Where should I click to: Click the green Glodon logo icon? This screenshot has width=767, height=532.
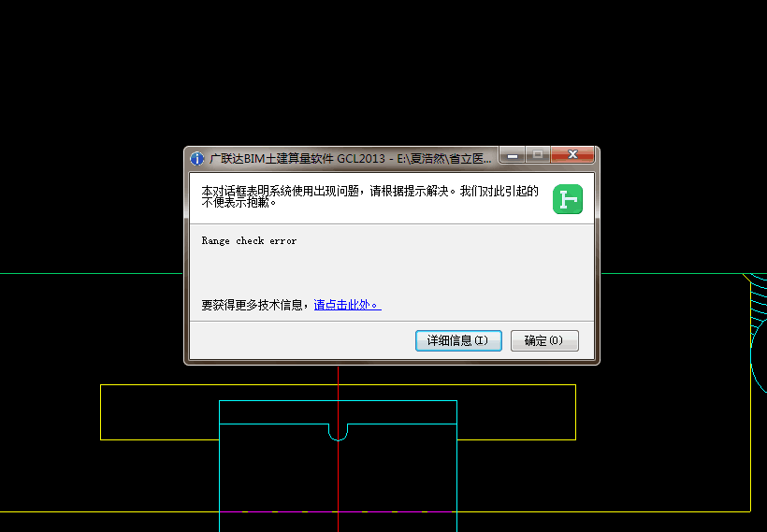[x=568, y=199]
